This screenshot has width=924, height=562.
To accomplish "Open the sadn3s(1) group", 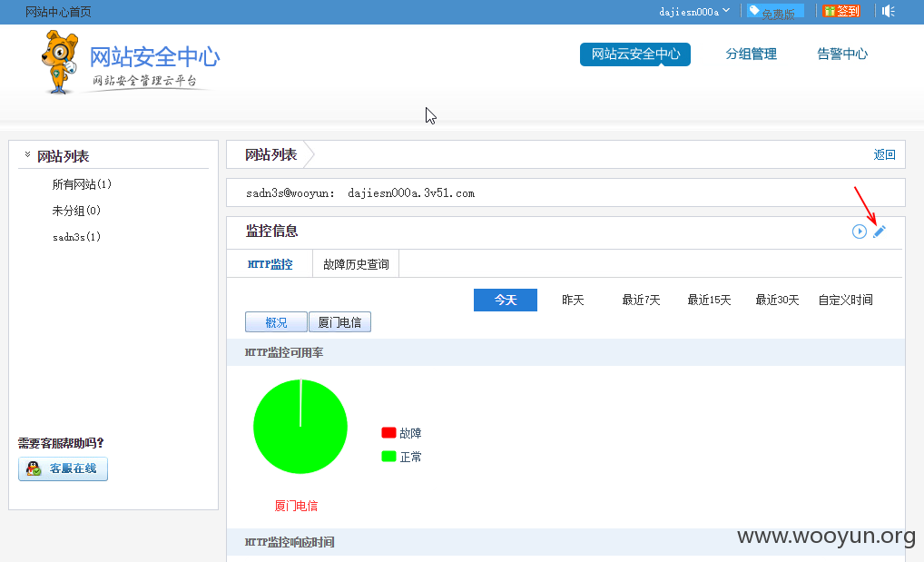I will tap(76, 237).
